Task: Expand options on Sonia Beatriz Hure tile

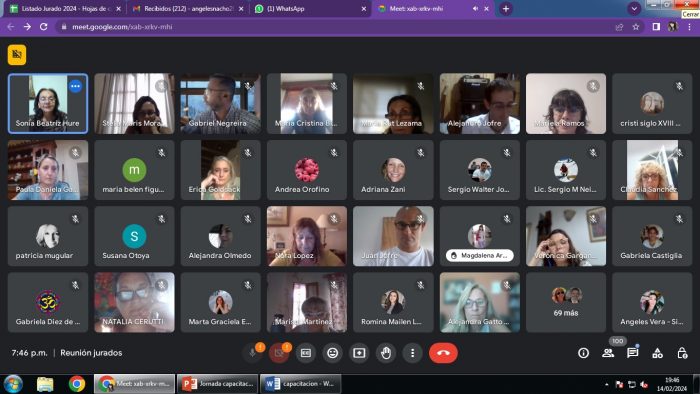Action: pyautogui.click(x=75, y=86)
